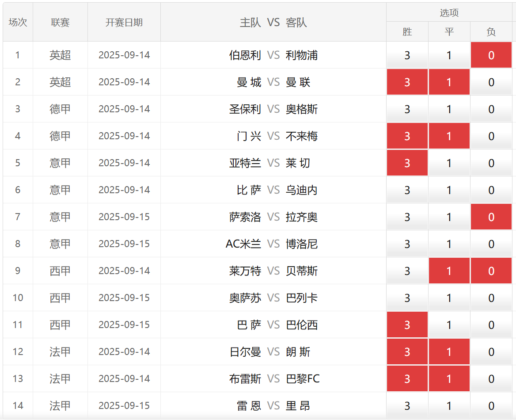Image resolution: width=516 pixels, height=420 pixels.
Task: Click the match text AC米兰 VS 博洛尼
Action: [x=272, y=244]
